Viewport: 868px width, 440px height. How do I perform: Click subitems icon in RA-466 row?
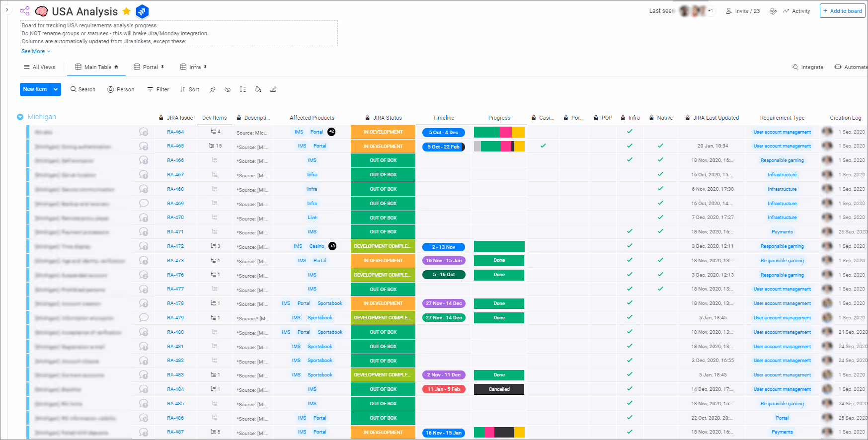point(215,160)
